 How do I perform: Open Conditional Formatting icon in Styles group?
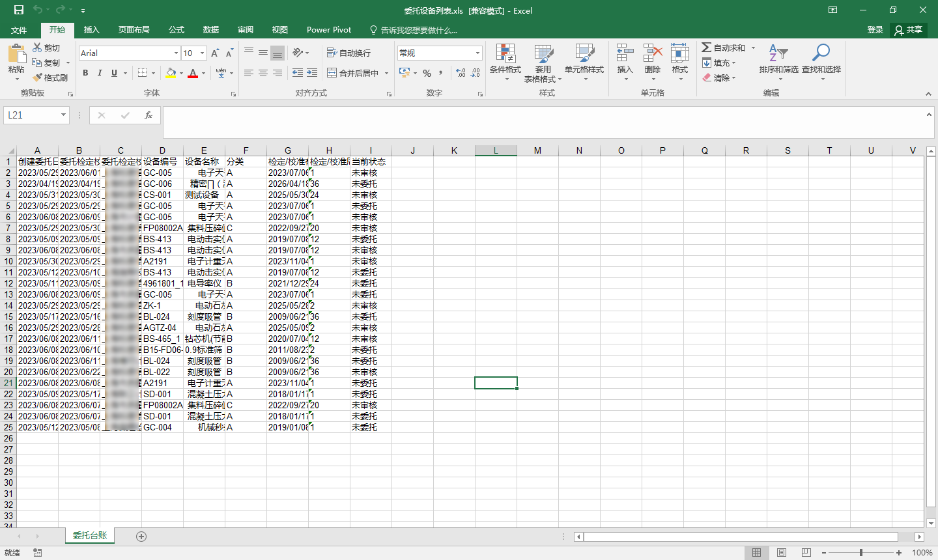click(x=505, y=54)
